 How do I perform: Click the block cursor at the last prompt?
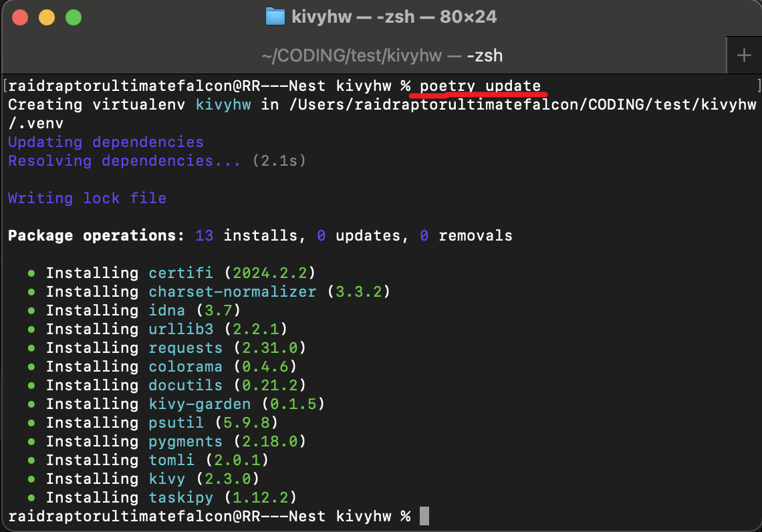tap(424, 516)
